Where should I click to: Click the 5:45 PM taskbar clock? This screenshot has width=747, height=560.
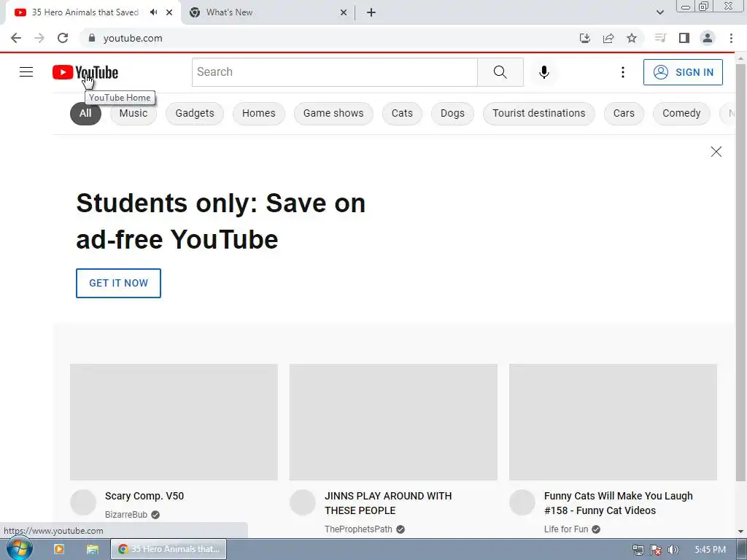tap(710, 550)
